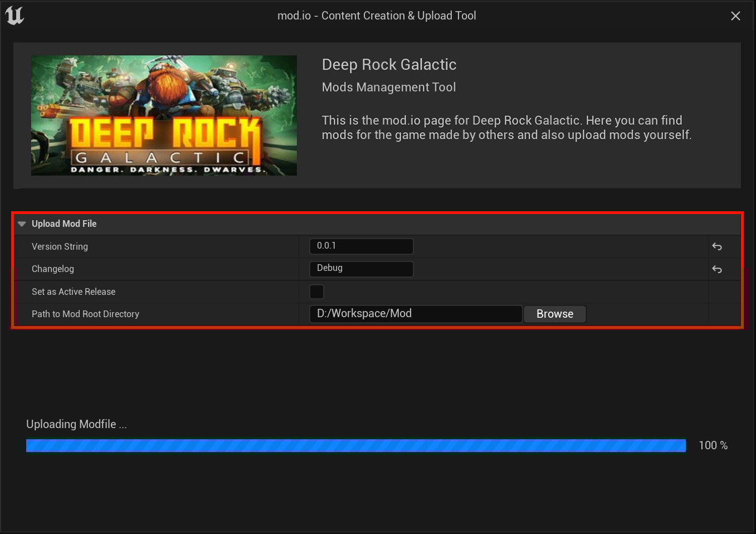Select the Version String label
756x534 pixels.
coord(60,246)
